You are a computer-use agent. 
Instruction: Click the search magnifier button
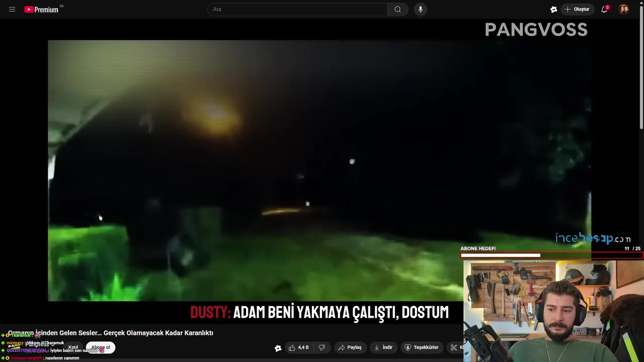tap(397, 9)
